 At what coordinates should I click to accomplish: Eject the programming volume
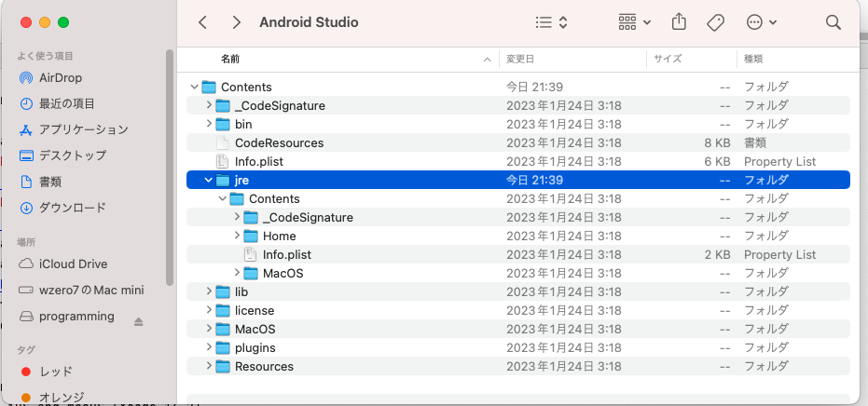tap(139, 321)
